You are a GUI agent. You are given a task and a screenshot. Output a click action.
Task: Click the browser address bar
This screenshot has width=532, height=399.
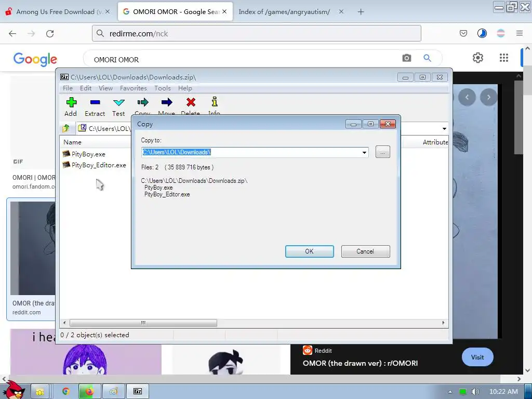coord(257,34)
